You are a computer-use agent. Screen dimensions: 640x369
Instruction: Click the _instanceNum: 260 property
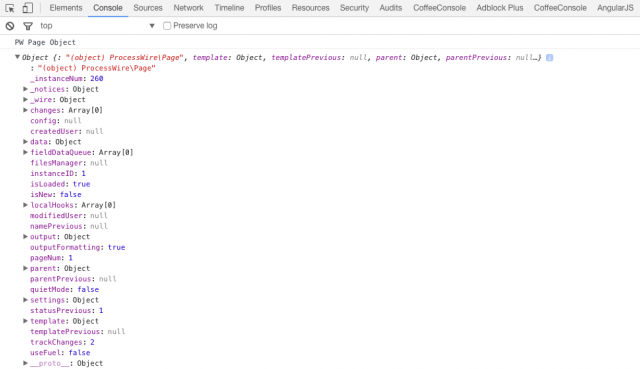pos(67,78)
